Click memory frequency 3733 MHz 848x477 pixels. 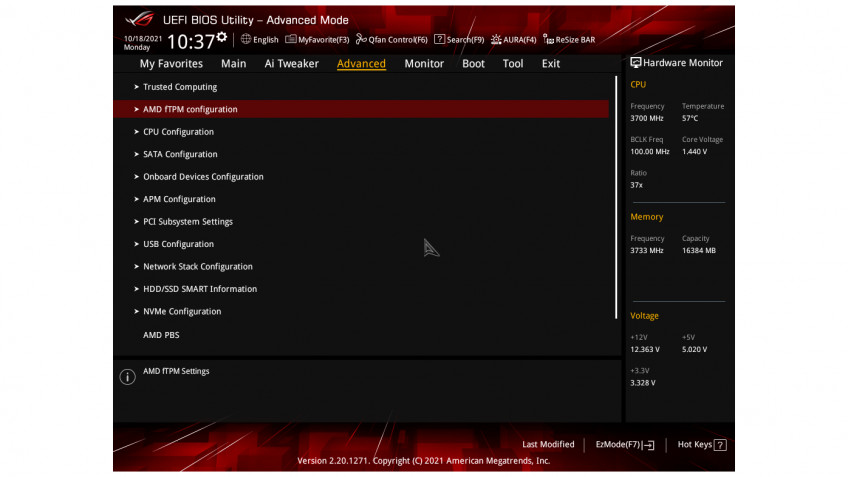647,251
